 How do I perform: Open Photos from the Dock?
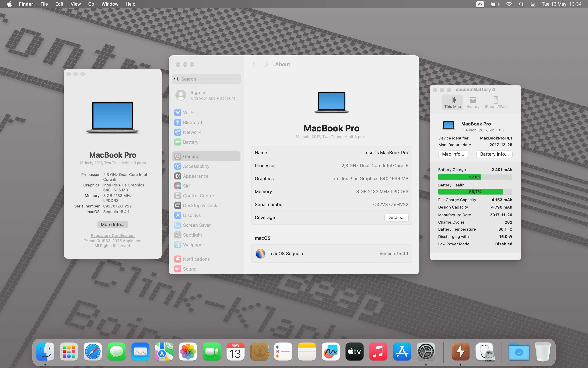click(188, 352)
